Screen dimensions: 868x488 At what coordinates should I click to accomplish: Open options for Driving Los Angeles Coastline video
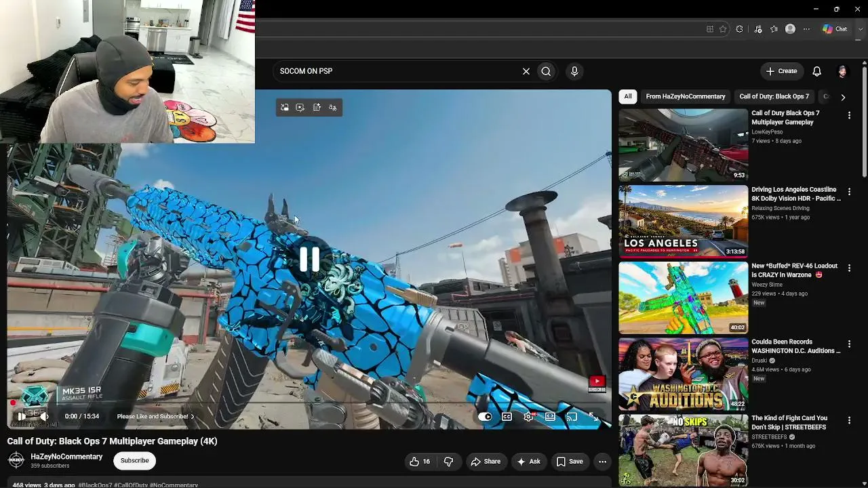point(849,192)
